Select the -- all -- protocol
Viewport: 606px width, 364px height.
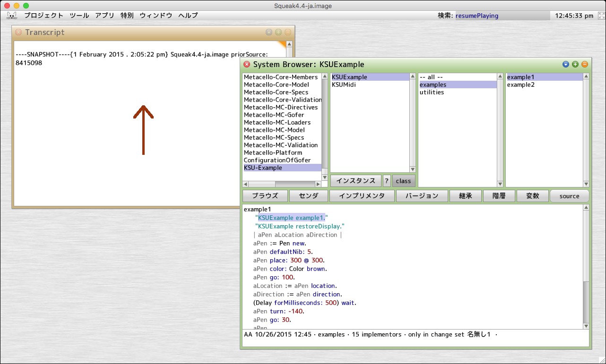pyautogui.click(x=458, y=77)
